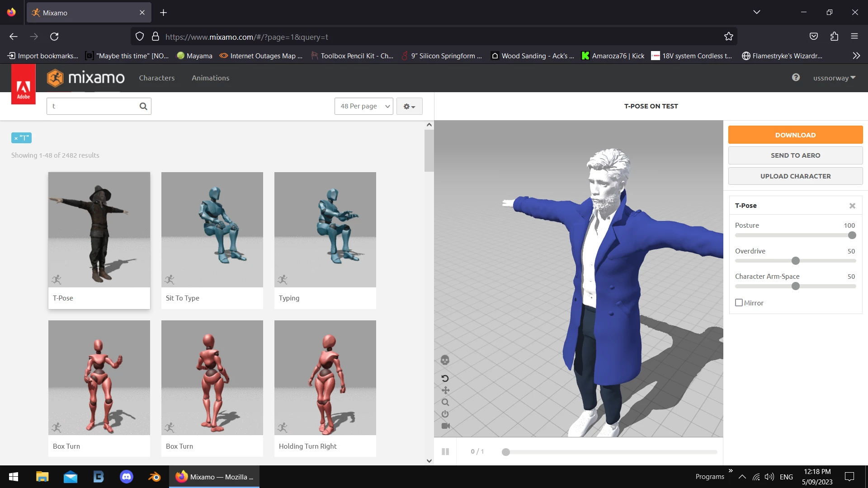Click the reset camera rotate icon

(x=445, y=379)
